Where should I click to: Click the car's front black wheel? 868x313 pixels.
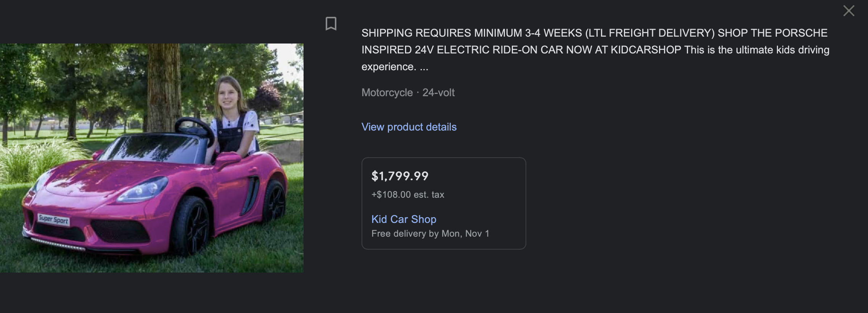[191, 225]
